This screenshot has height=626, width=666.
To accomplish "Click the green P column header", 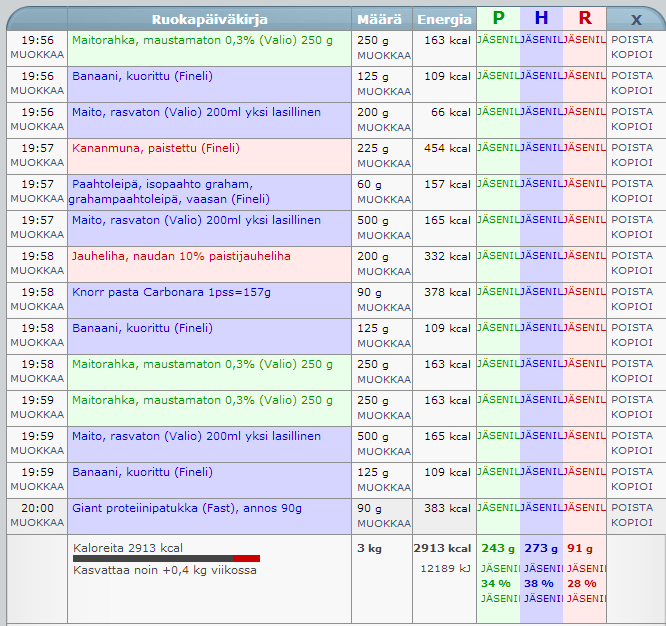I will [x=498, y=18].
